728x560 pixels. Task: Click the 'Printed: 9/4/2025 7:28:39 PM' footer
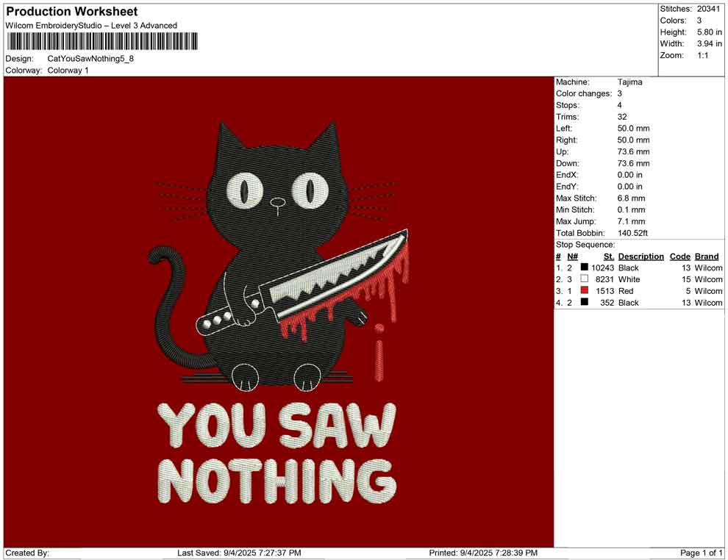(483, 553)
